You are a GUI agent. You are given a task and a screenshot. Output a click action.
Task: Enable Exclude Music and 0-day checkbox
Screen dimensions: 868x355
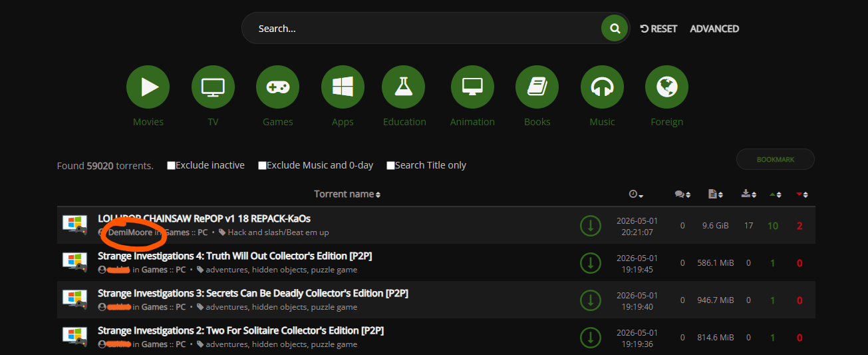pyautogui.click(x=263, y=165)
